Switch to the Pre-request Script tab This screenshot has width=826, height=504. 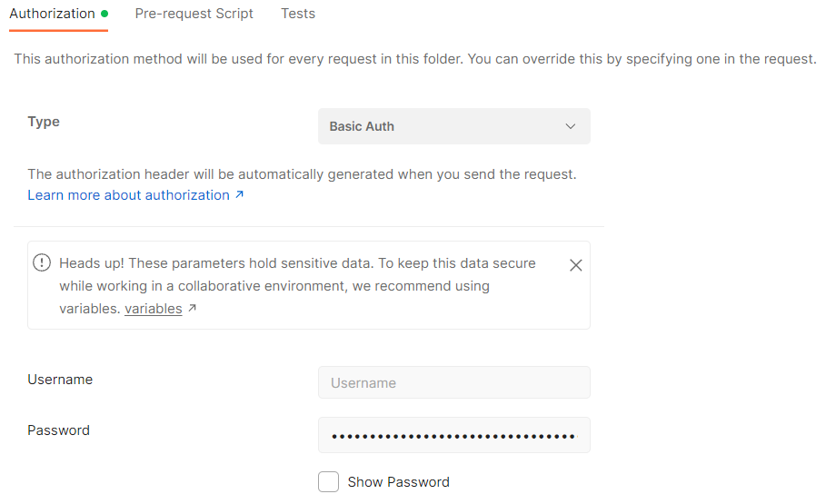click(x=194, y=14)
